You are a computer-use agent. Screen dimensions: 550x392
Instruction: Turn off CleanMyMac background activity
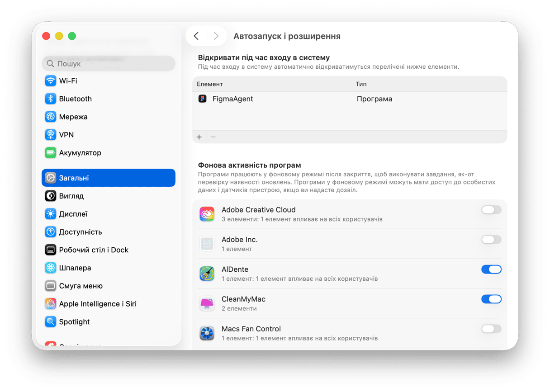pos(491,299)
